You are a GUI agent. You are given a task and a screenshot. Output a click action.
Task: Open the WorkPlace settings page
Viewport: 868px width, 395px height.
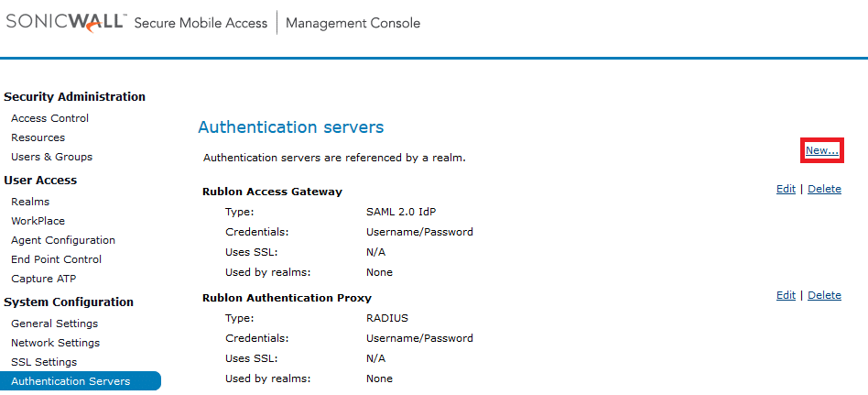(x=38, y=221)
